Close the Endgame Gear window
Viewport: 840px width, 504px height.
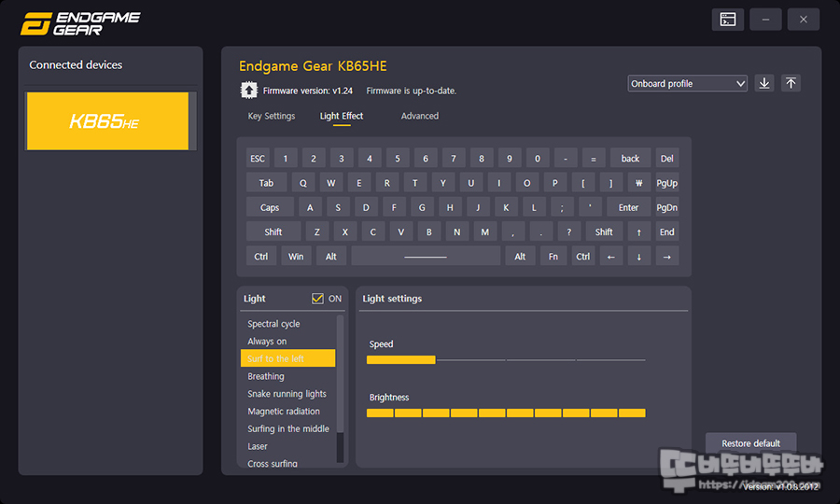coord(803,20)
